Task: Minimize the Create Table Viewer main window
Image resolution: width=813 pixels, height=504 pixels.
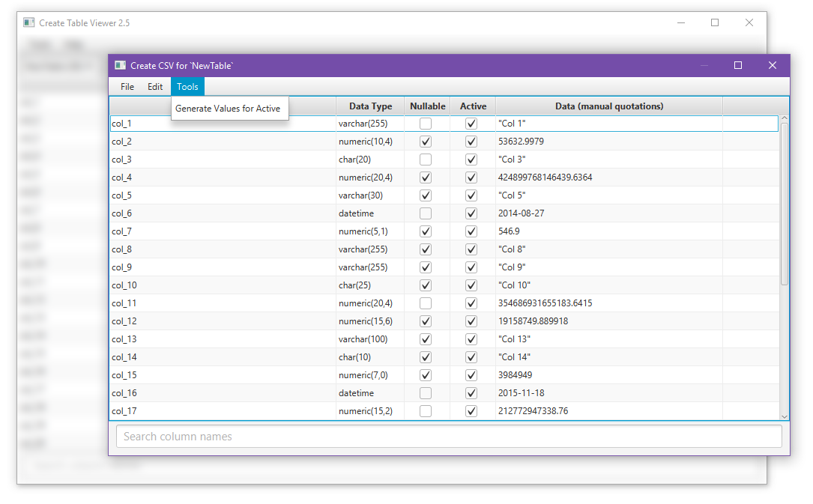Action: [681, 22]
